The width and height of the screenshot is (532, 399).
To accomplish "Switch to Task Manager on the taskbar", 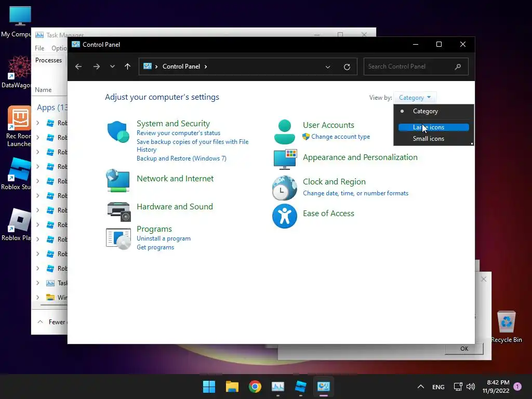I will [278, 387].
